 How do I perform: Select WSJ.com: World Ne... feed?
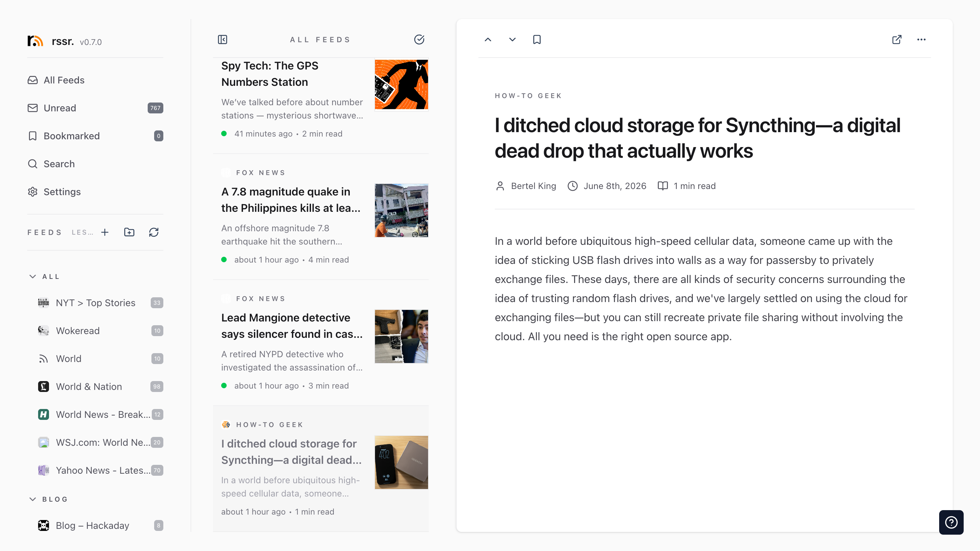pos(100,442)
